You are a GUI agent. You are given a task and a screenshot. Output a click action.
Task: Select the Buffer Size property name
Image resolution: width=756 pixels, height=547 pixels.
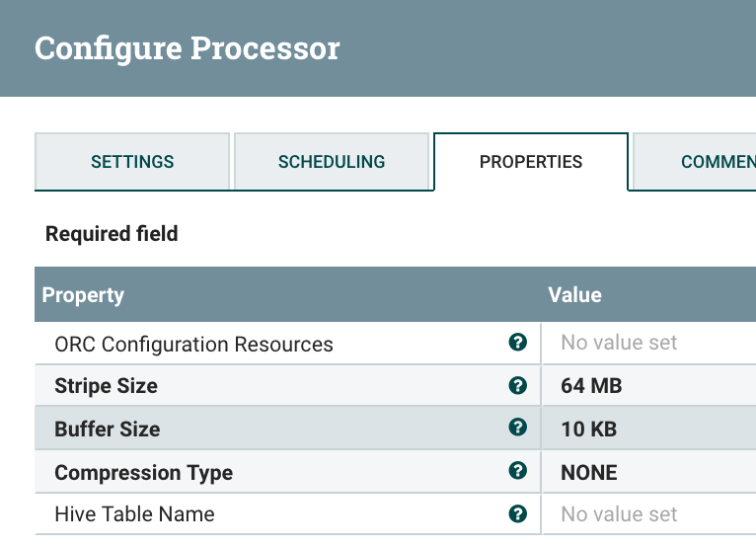tap(108, 430)
